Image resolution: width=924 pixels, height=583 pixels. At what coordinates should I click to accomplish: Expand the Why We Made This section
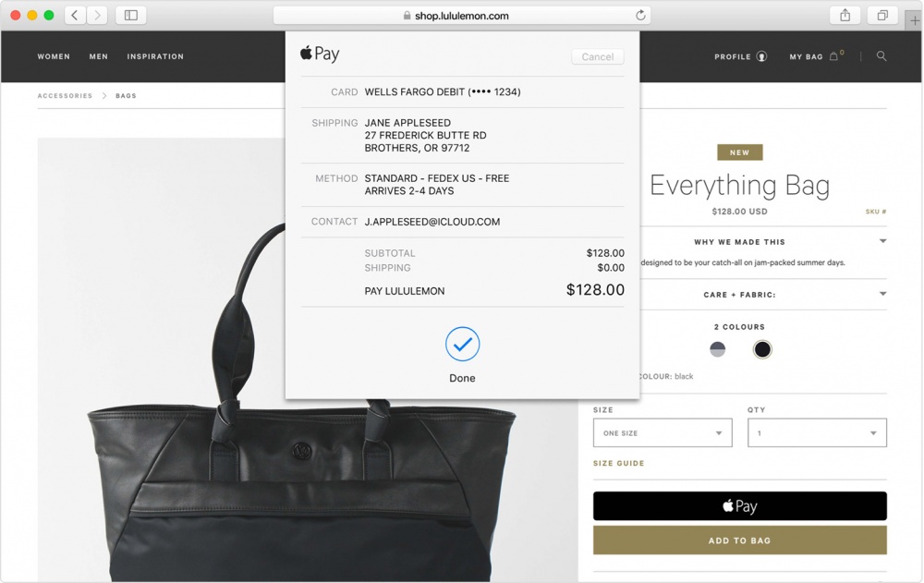coord(739,242)
